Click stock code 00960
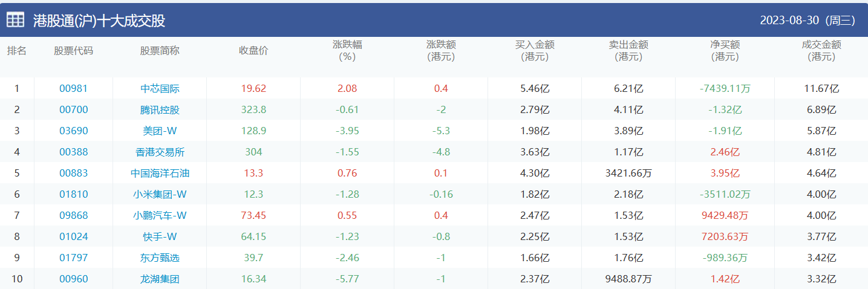The width and height of the screenshot is (868, 289). tap(73, 279)
